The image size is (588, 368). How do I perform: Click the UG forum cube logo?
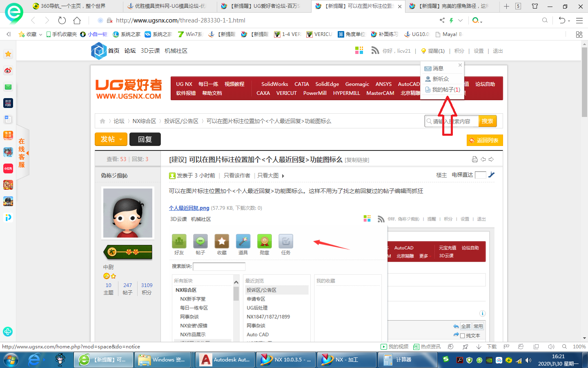(x=98, y=51)
